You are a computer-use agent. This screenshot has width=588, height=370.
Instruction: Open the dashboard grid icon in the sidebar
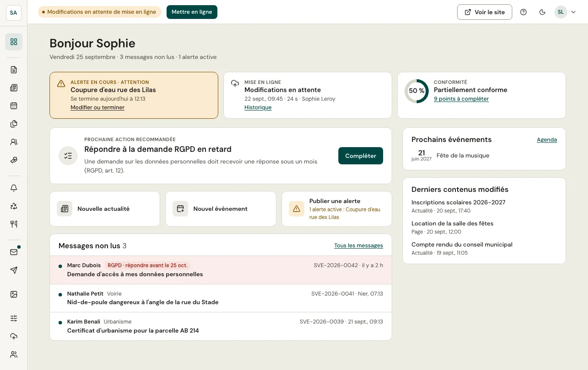(14, 42)
